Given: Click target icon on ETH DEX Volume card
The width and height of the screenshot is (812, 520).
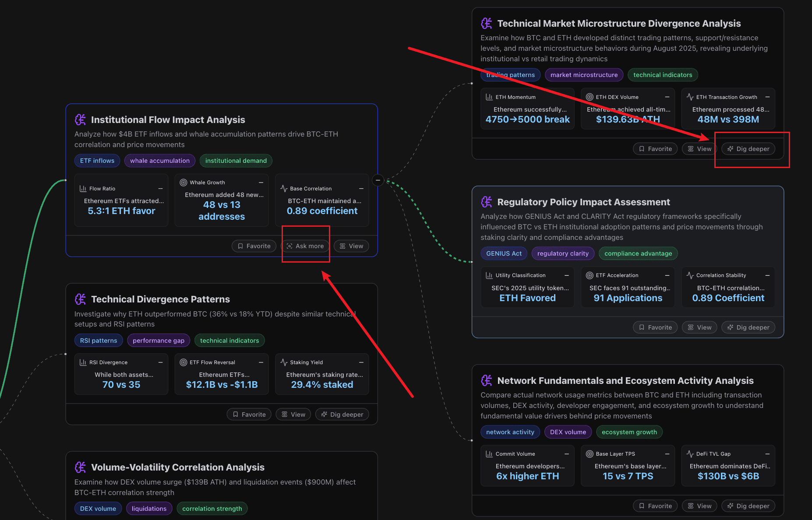Looking at the screenshot, I should 590,97.
